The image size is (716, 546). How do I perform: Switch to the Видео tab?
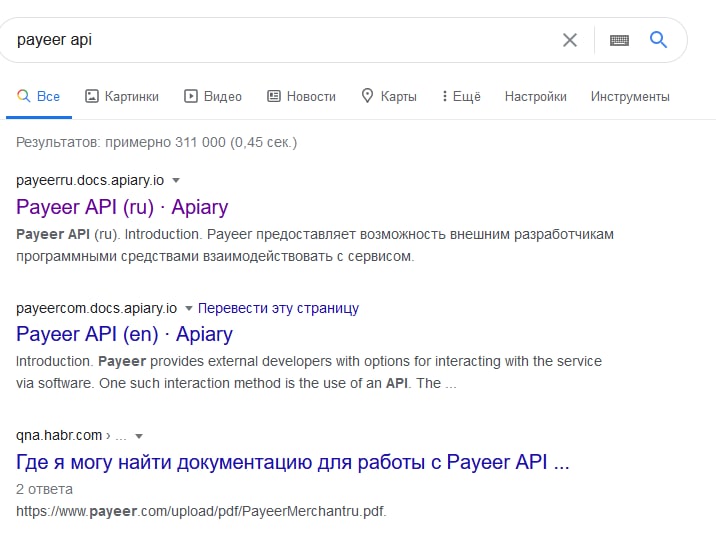222,97
